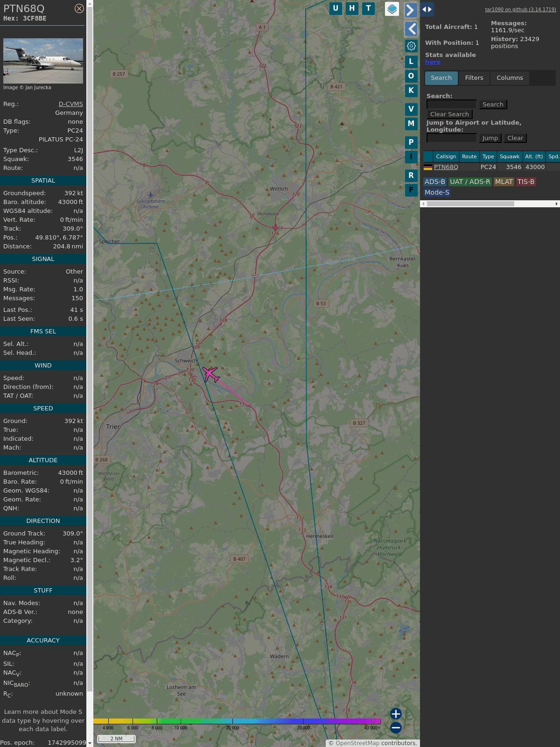Sort table by Spd. column

pos(553,156)
